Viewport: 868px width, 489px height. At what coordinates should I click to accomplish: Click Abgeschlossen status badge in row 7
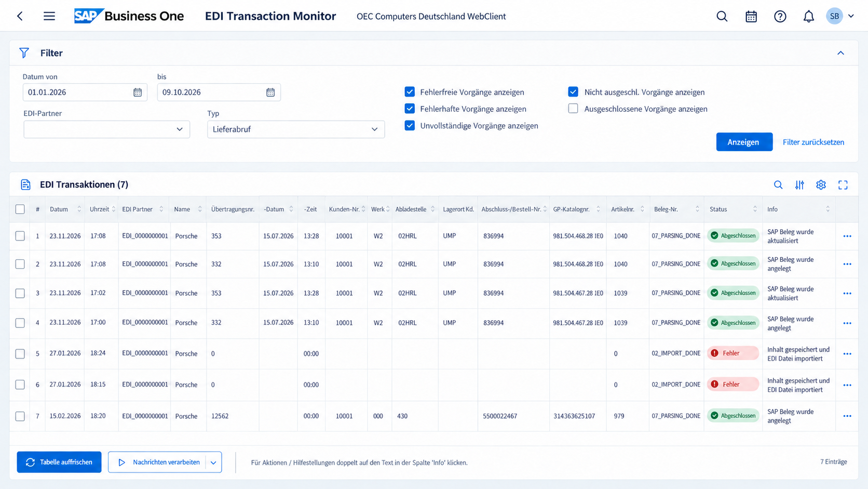[x=733, y=416]
